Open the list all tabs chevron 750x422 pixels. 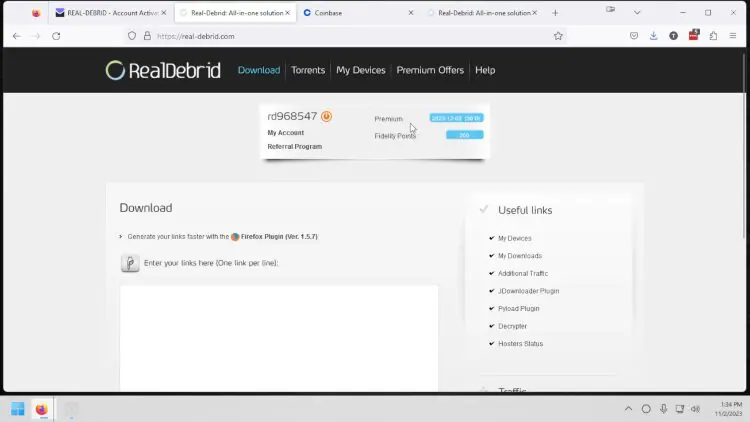pyautogui.click(x=637, y=13)
